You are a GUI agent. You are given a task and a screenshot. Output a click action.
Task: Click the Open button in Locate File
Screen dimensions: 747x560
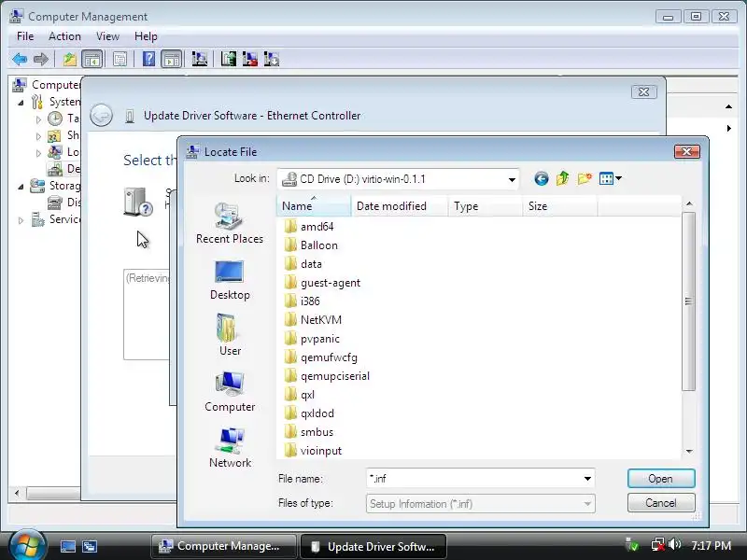pos(661,479)
